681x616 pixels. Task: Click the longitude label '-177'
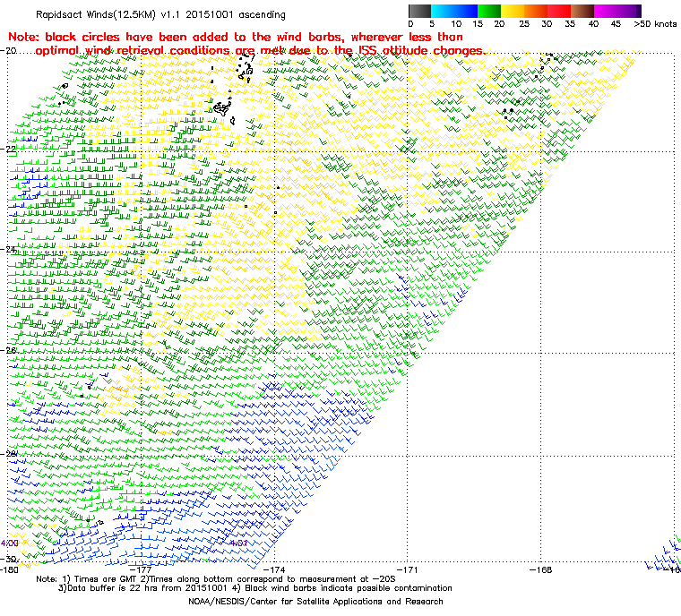(142, 569)
